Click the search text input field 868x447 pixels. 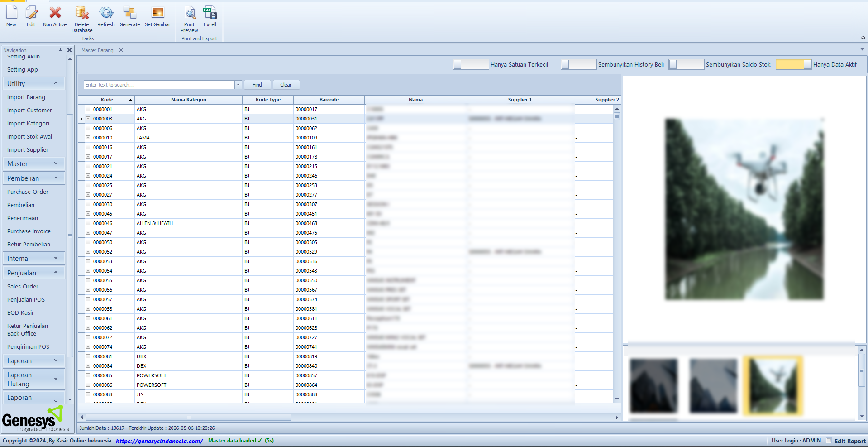(159, 85)
